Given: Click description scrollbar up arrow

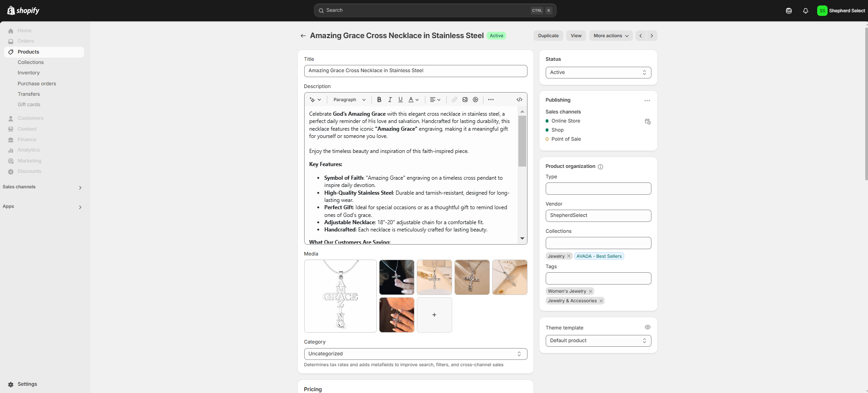Looking at the screenshot, I should pyautogui.click(x=522, y=111).
